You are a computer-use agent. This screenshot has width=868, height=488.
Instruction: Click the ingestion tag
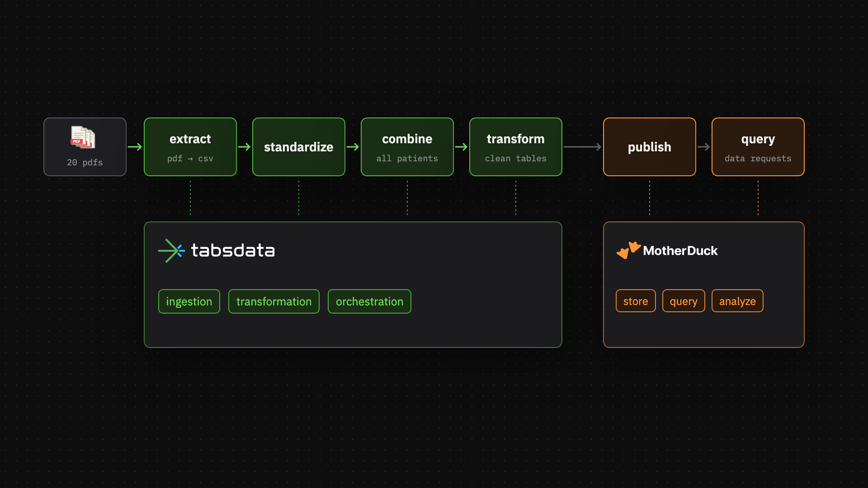pos(189,301)
